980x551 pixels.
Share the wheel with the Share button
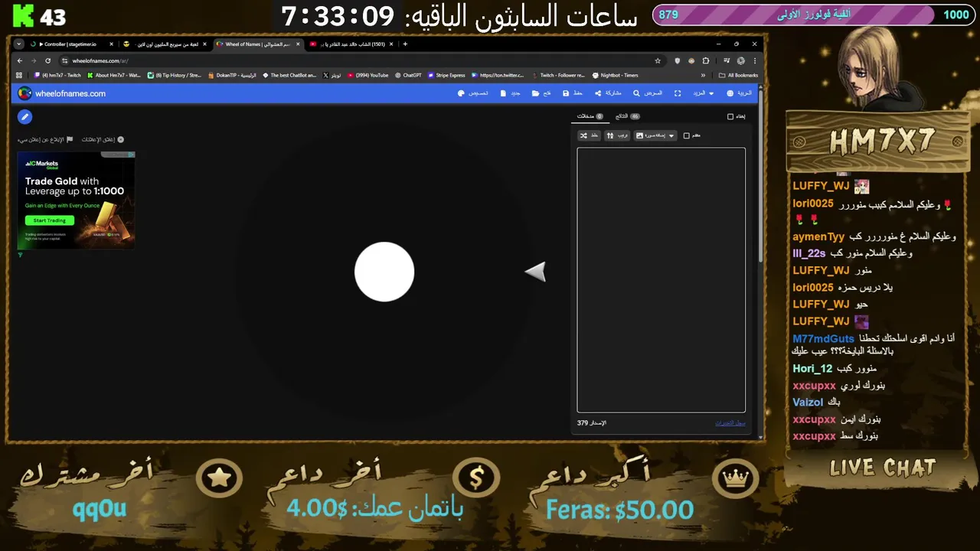tap(608, 93)
